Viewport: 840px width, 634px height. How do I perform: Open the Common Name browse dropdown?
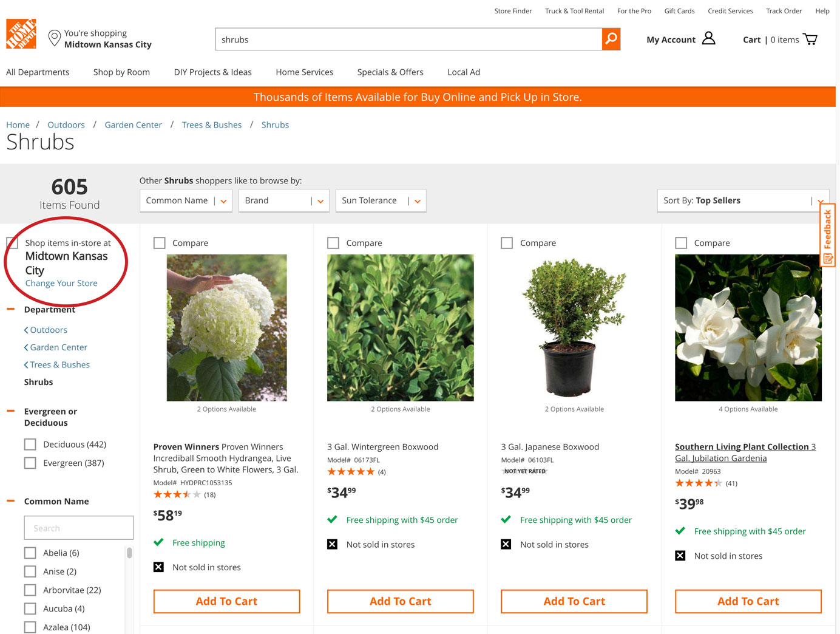[186, 200]
